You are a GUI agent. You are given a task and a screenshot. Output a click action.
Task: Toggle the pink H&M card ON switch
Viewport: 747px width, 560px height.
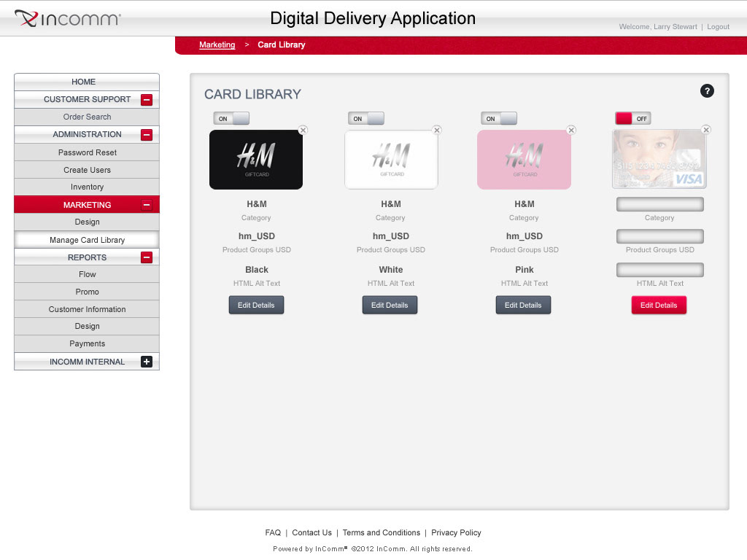tap(499, 119)
